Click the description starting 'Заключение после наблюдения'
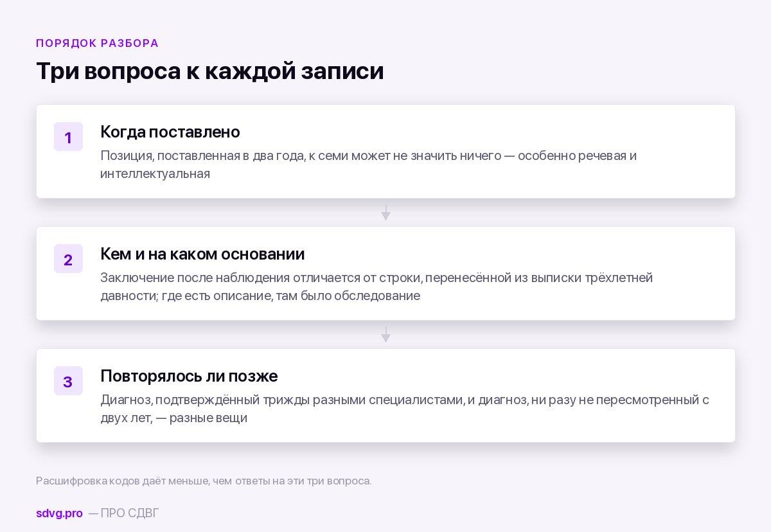Image resolution: width=771 pixels, height=532 pixels. tap(377, 287)
